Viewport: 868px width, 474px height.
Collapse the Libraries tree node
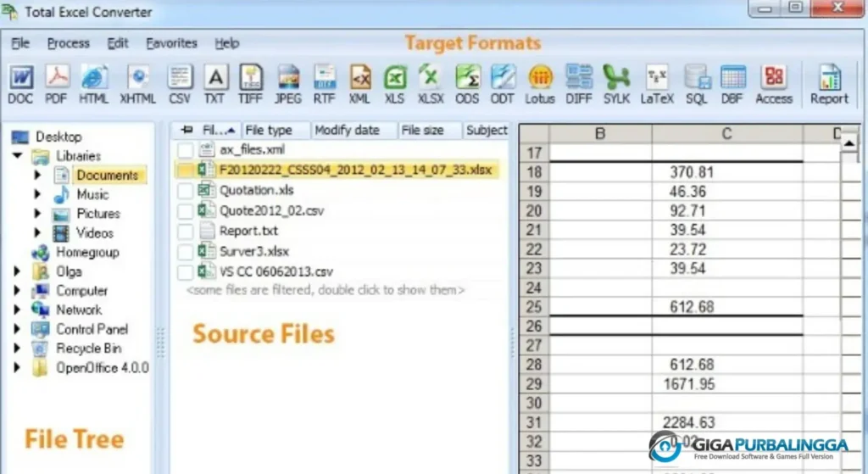tap(18, 156)
